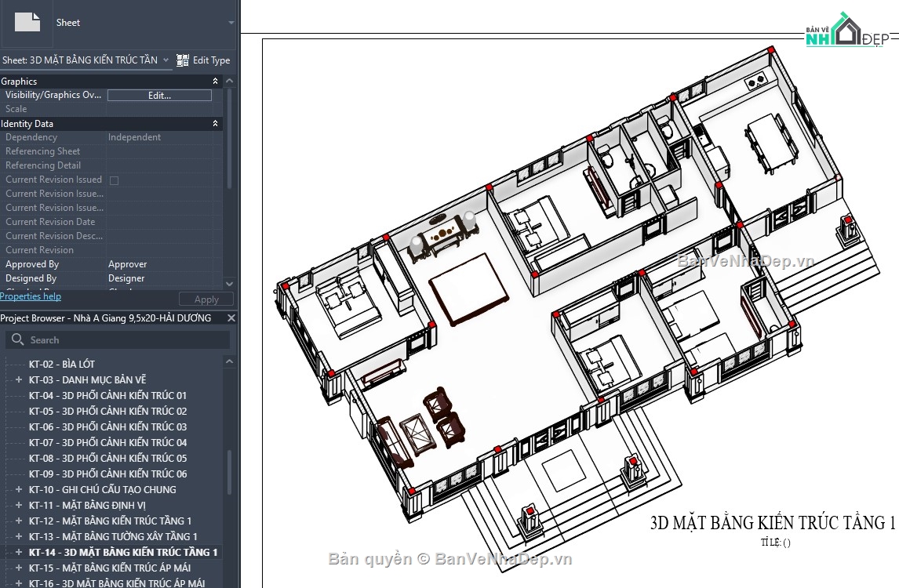
Task: Select sheet KT-04 - 3D PHỐI CẢNH KIẾN TRÚC 01
Action: tap(107, 395)
